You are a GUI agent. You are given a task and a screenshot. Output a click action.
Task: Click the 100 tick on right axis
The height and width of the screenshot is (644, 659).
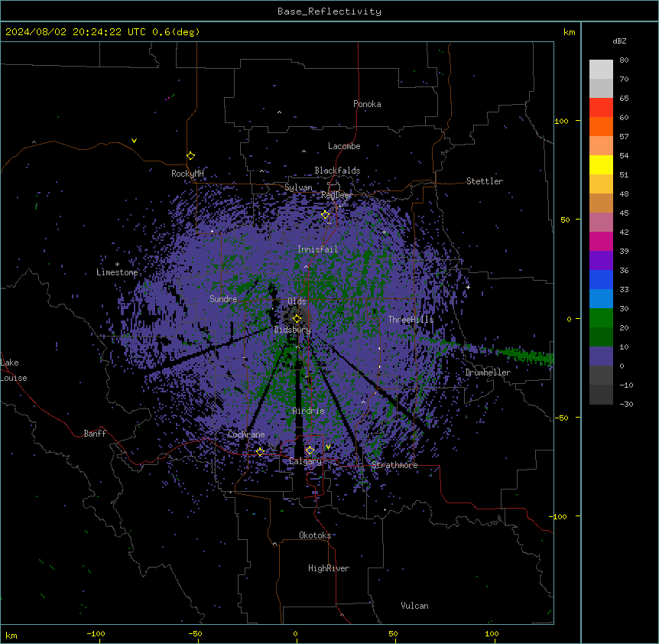point(561,121)
